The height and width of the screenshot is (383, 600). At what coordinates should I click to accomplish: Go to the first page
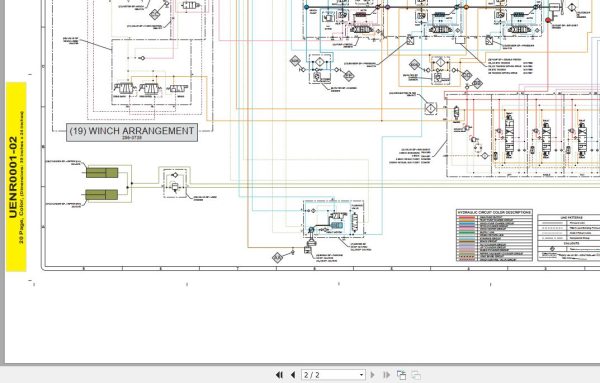pos(279,375)
